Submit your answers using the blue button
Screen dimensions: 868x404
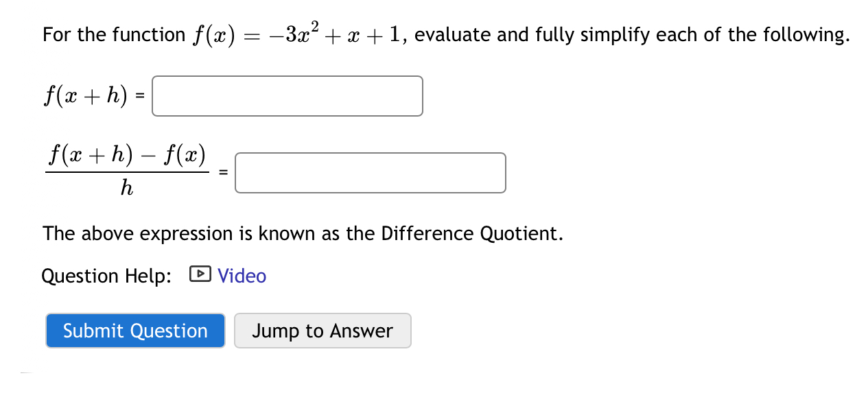tap(135, 331)
